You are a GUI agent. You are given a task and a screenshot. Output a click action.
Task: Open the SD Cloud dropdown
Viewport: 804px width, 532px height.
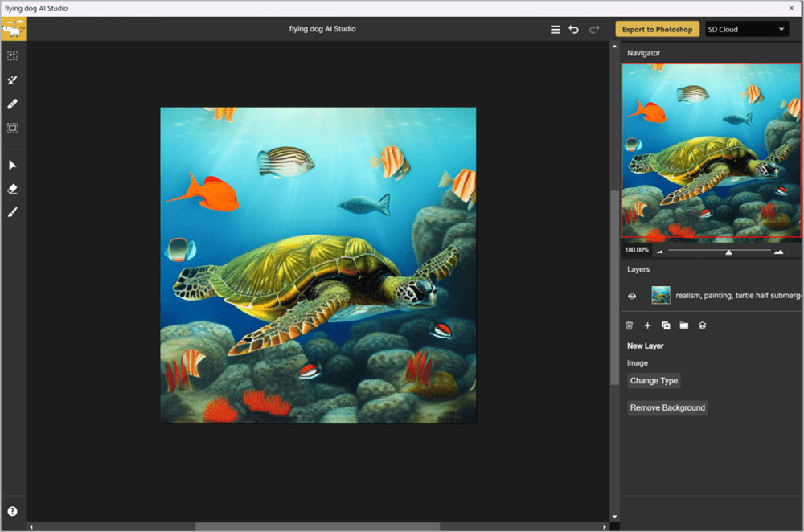point(747,29)
